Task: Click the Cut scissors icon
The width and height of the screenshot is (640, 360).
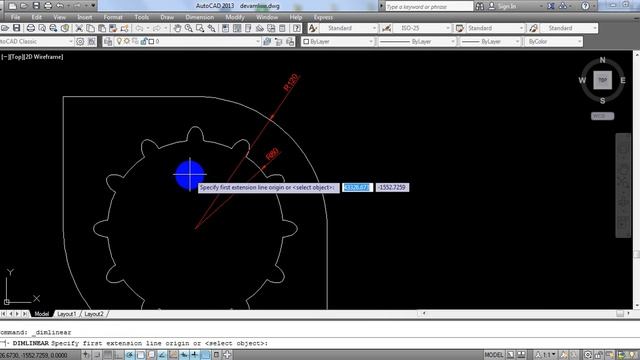Action: tap(79, 28)
